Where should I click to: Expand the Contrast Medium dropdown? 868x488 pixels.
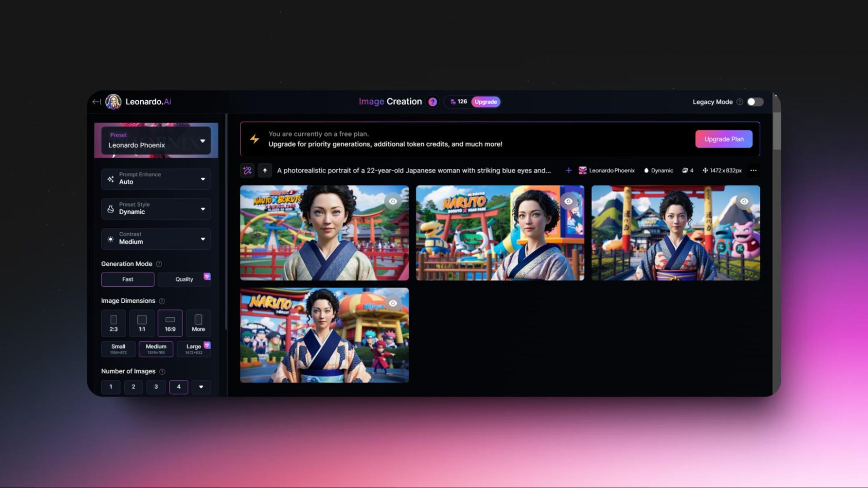pos(202,238)
